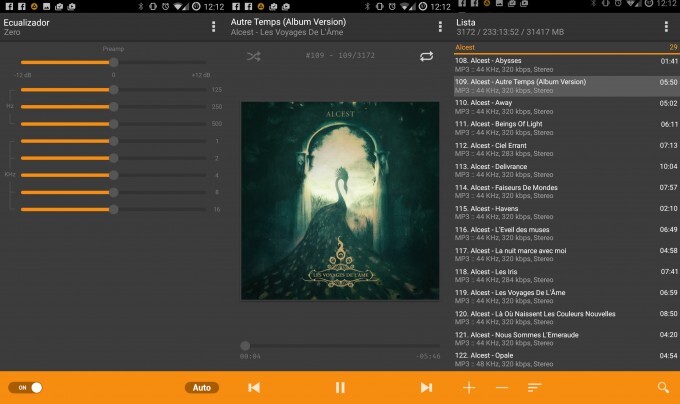This screenshot has height=404, width=680.
Task: Toggle repeat playback mode
Action: tap(427, 57)
